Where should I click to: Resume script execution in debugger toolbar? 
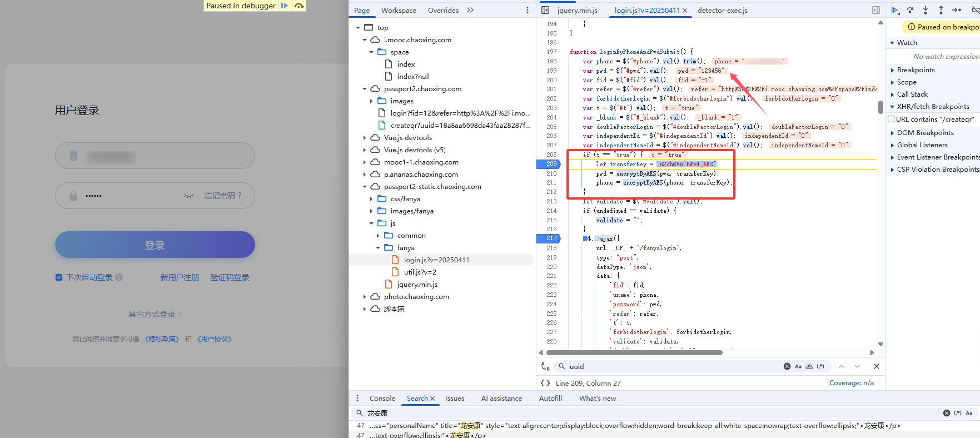click(x=894, y=10)
